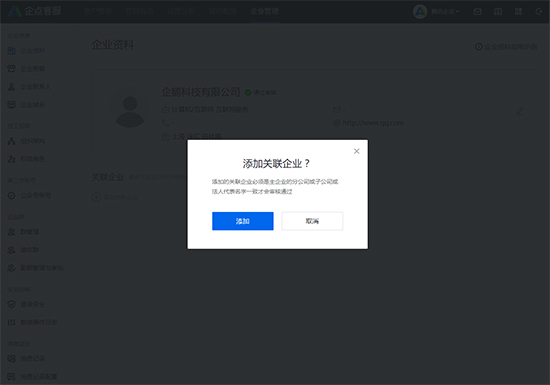Click the person icon for 企业联系人
This screenshot has width=550, height=385.
pyautogui.click(x=12, y=87)
